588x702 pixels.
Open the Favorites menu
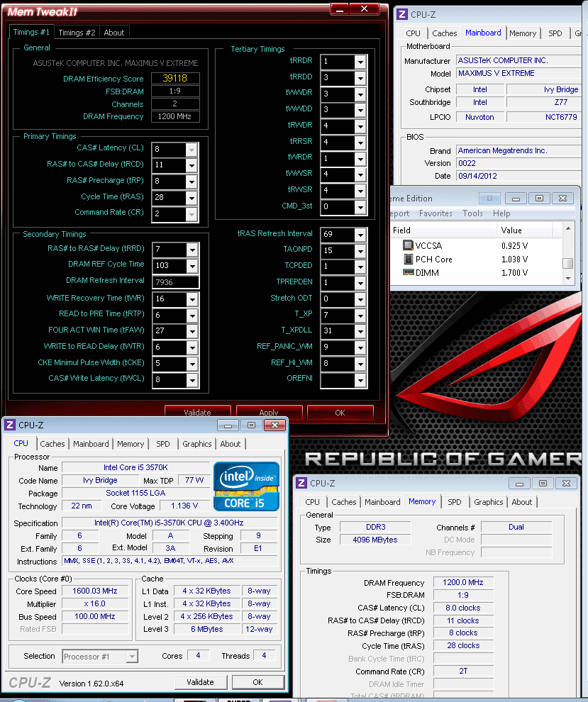click(x=436, y=213)
